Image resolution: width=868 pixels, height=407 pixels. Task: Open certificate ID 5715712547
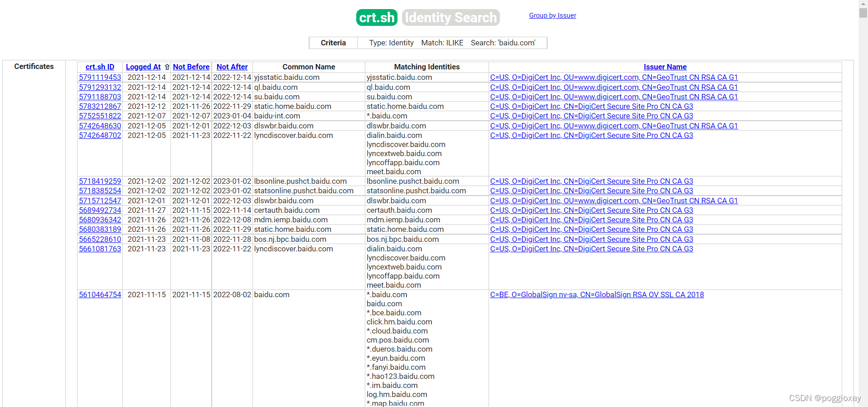pyautogui.click(x=100, y=201)
